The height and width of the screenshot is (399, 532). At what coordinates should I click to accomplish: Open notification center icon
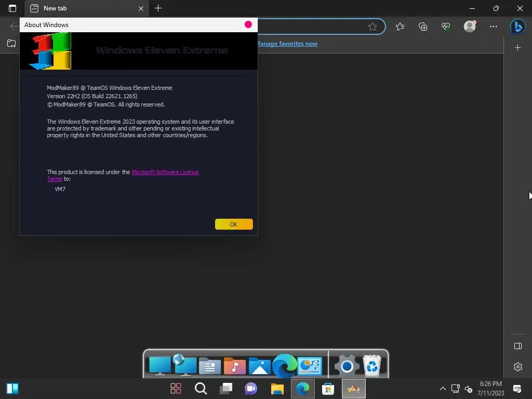(517, 389)
